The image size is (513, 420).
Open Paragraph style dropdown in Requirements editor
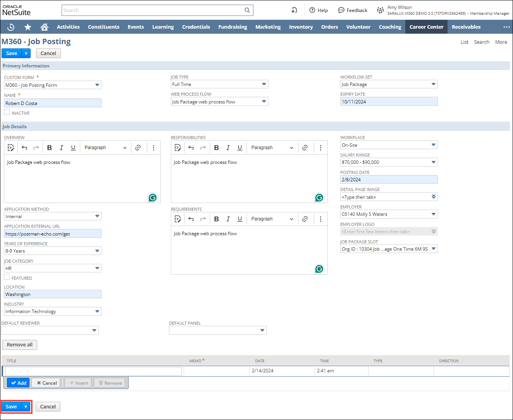point(272,219)
